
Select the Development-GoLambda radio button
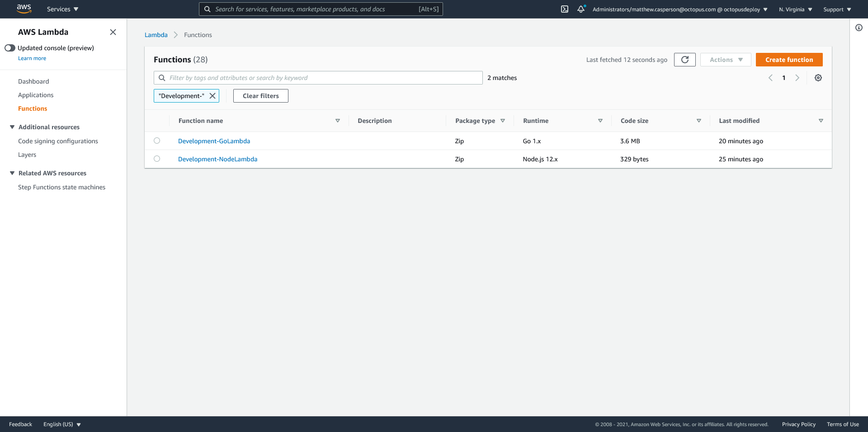pyautogui.click(x=157, y=141)
